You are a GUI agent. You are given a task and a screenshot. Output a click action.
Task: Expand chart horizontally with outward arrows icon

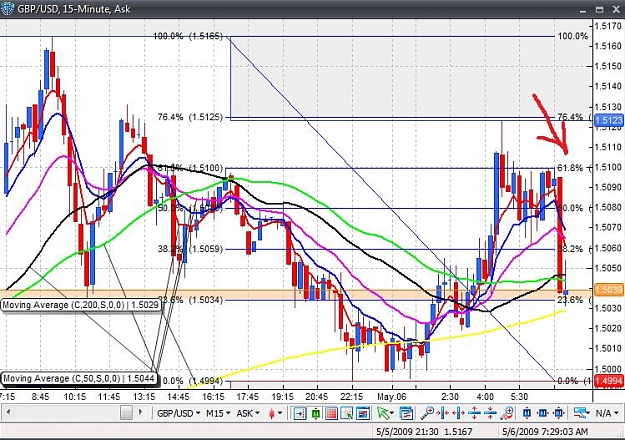(x=459, y=413)
